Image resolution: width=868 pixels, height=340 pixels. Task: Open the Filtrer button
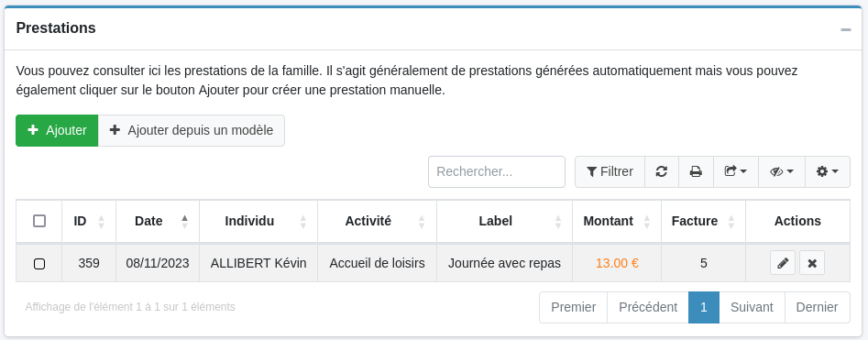tap(610, 171)
